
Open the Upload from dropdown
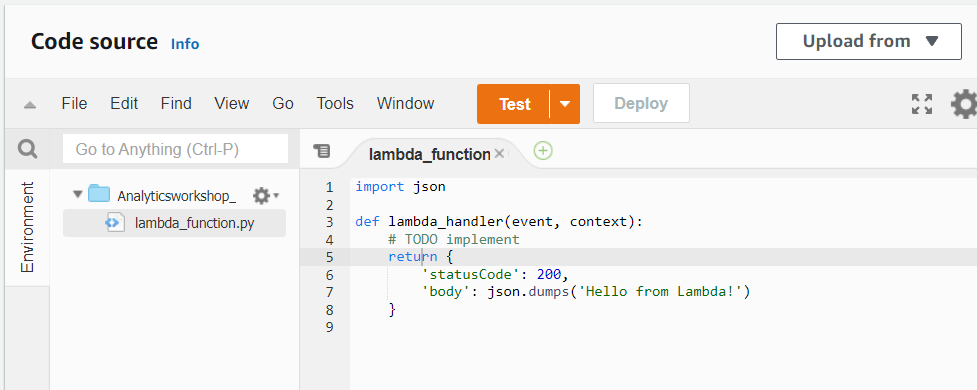tap(869, 42)
